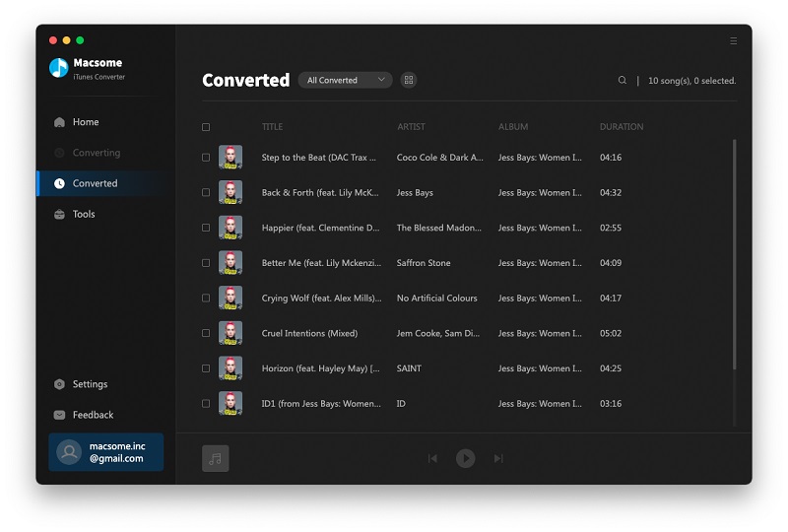788x532 pixels.
Task: Click the album thumbnail for Horizon track
Action: pos(230,368)
